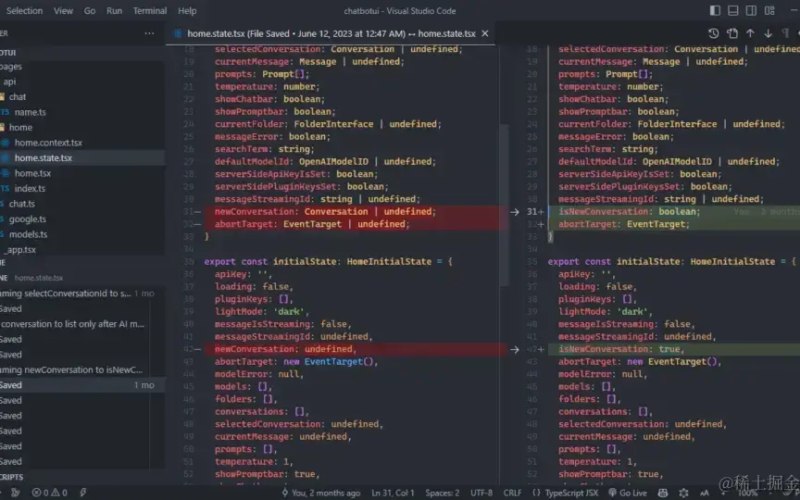
Task: Toggle the paragraph whitespace icon in diff toolbar
Action: point(785,33)
